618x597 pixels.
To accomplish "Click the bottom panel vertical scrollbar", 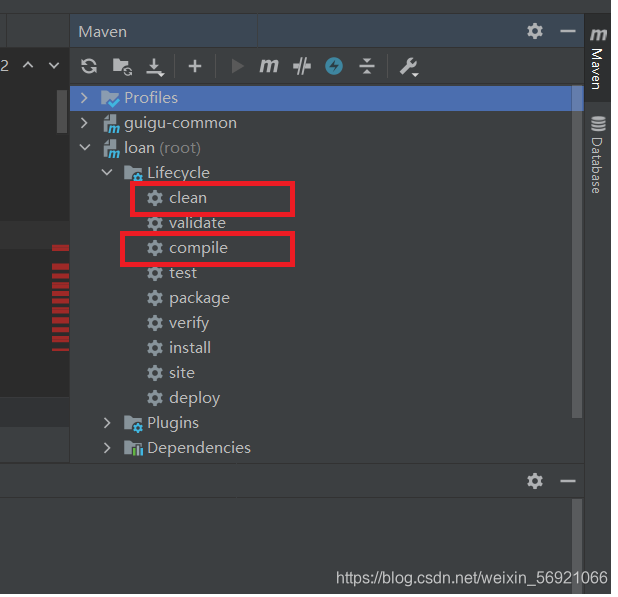I will pos(577,546).
